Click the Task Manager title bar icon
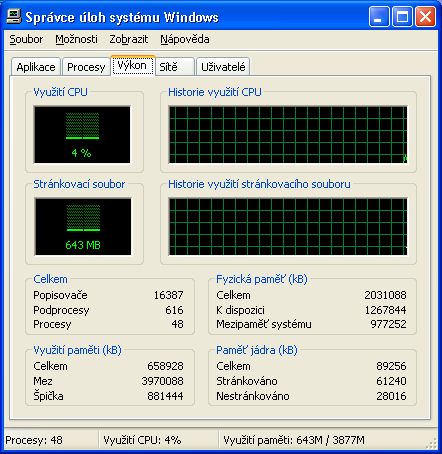This screenshot has width=442, height=454. tap(14, 16)
